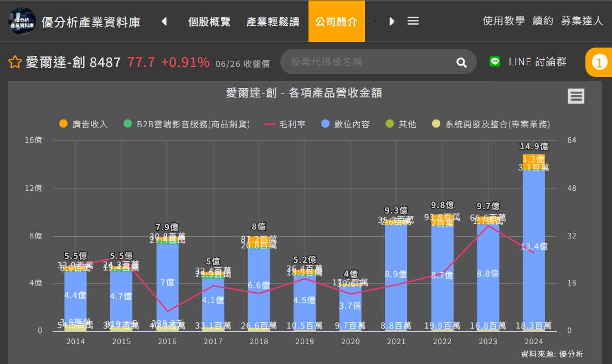612x364 pixels.
Task: Click the 2022 數位內容 bar labeled 8.7億
Action: pyautogui.click(x=442, y=278)
